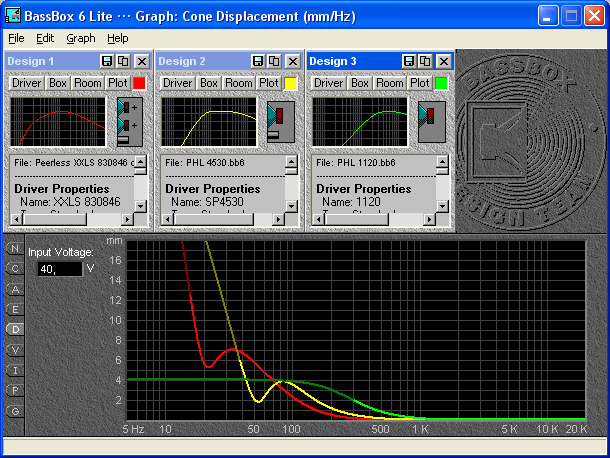Click scroll up arrow in Design 3 properties
This screenshot has width=610, height=458.
click(442, 161)
